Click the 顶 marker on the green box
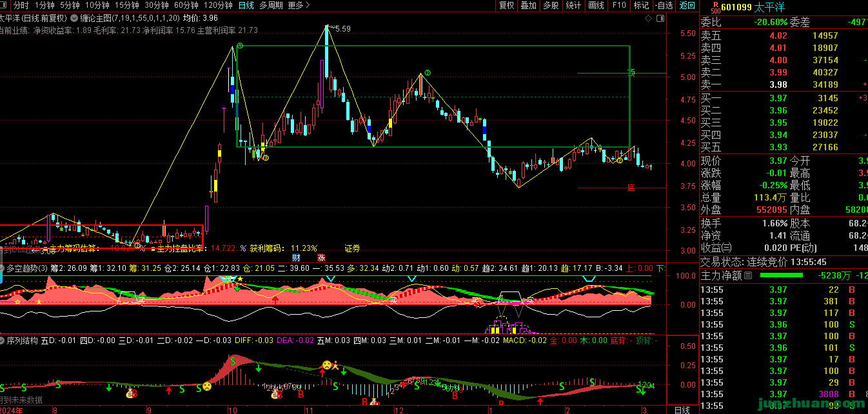This screenshot has width=868, height=414. point(631,72)
